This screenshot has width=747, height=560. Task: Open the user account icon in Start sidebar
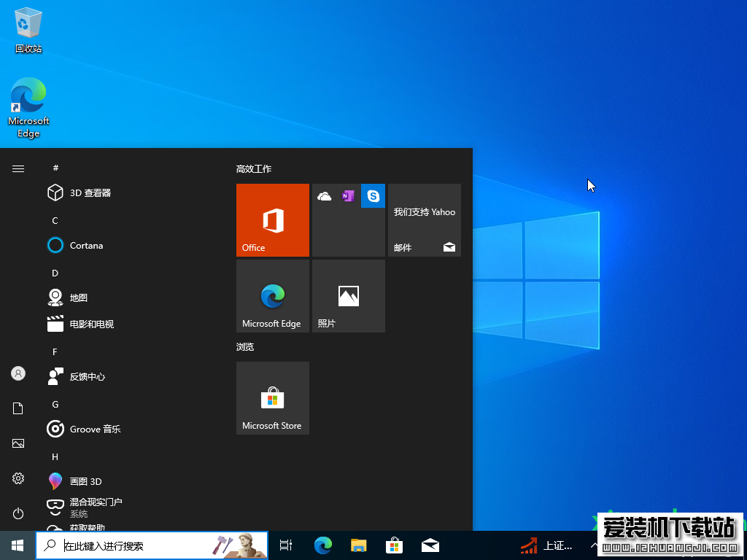click(18, 373)
